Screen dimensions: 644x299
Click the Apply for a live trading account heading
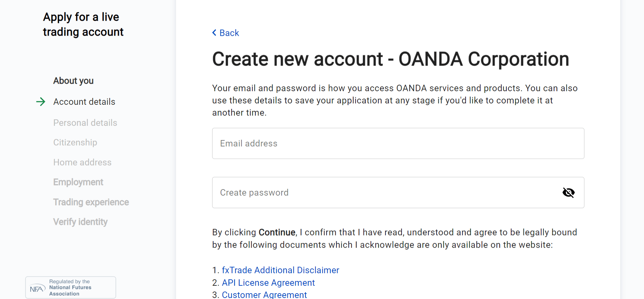83,24
